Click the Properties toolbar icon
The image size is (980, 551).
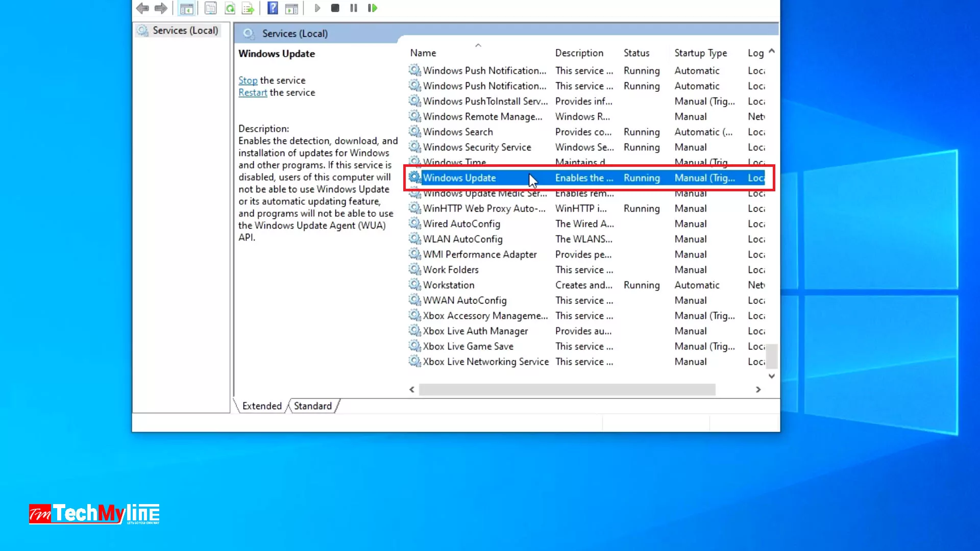(210, 8)
